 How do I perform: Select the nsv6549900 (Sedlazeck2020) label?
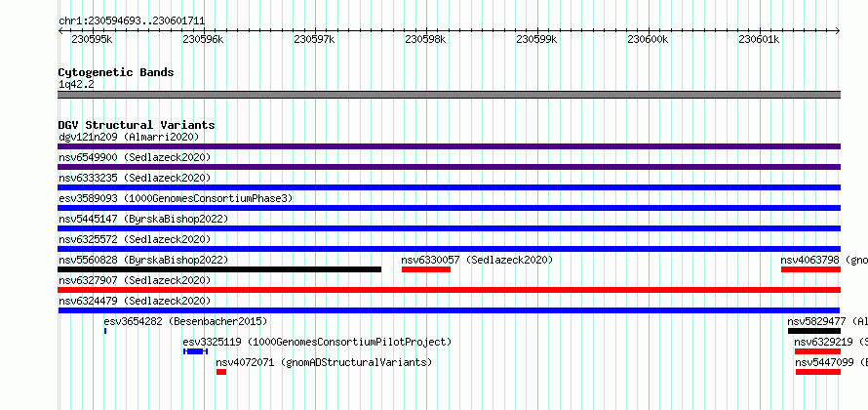pos(135,157)
